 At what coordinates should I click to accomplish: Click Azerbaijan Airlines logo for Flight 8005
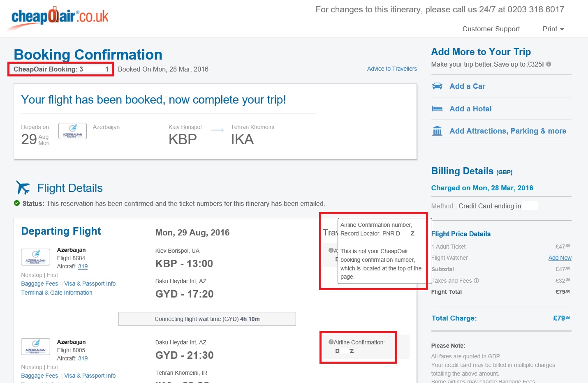coord(36,347)
